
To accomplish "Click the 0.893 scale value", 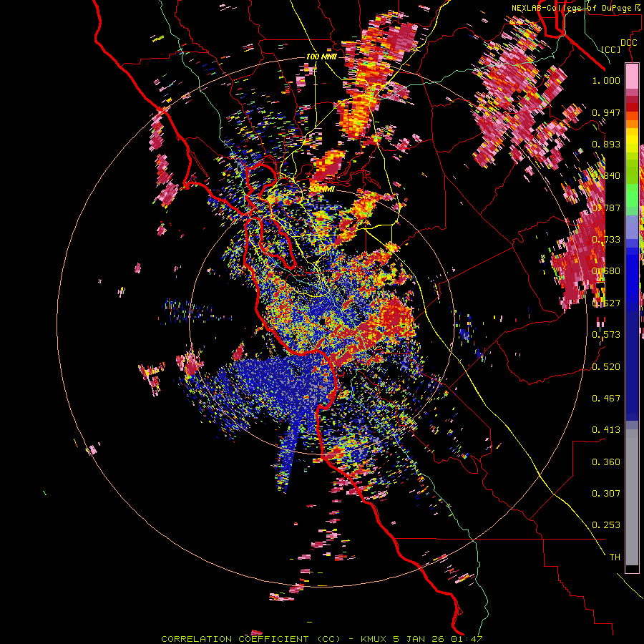I will point(606,144).
